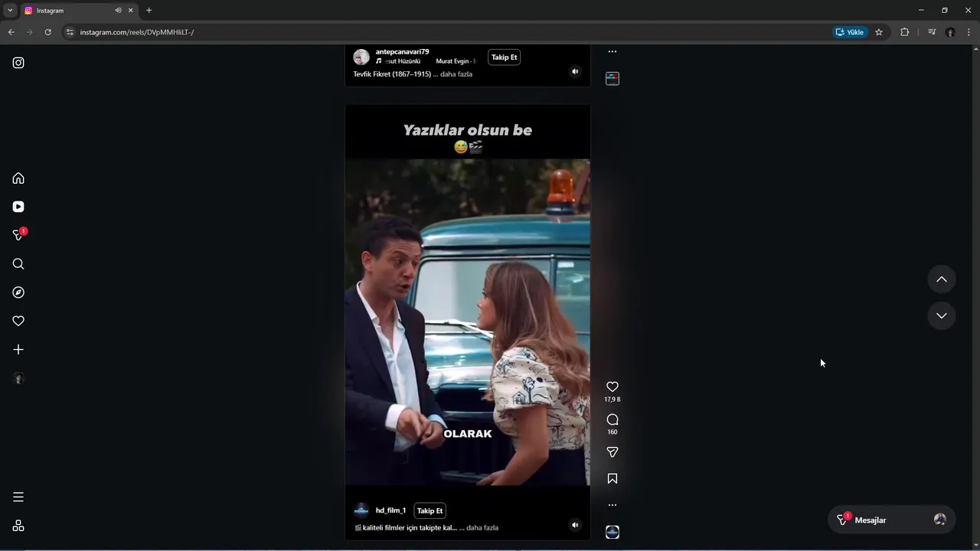
Task: Close the Instagram tab
Action: point(130,11)
